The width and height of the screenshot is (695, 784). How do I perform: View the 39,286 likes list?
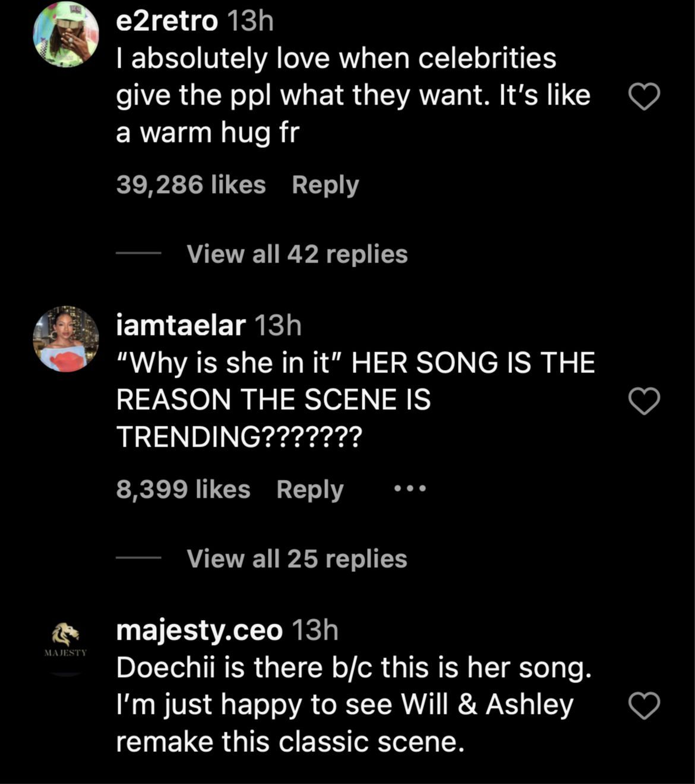click(191, 185)
